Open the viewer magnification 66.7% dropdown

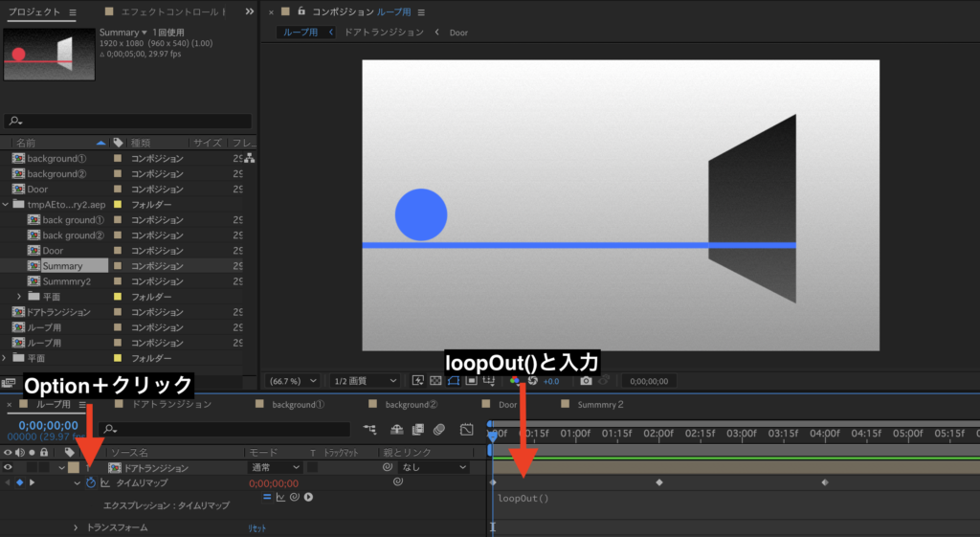pyautogui.click(x=293, y=381)
